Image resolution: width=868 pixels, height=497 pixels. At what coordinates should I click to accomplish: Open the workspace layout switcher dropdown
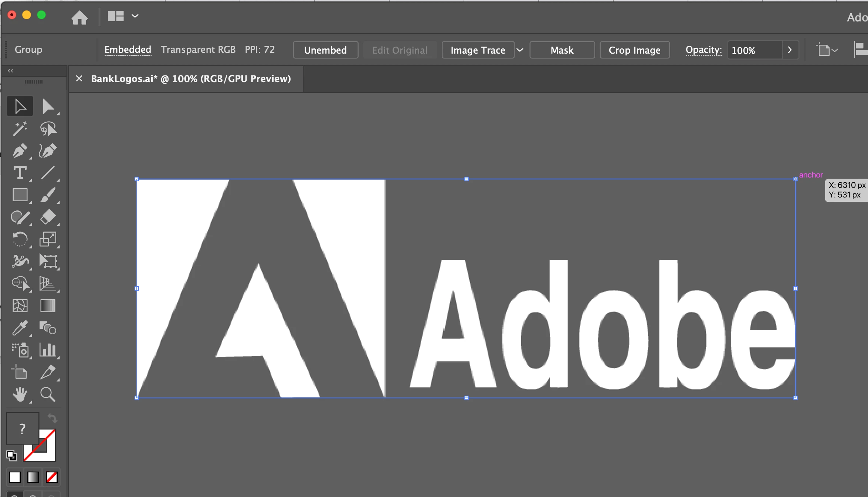pyautogui.click(x=135, y=16)
